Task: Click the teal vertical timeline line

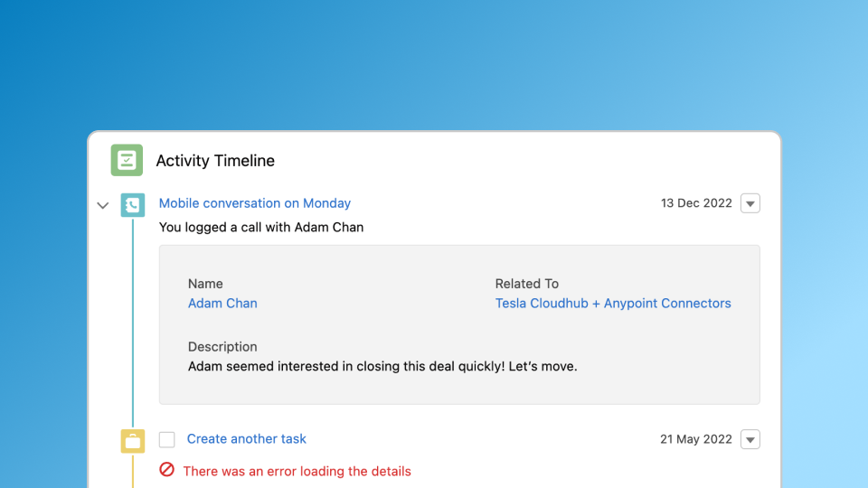Action: (x=133, y=325)
